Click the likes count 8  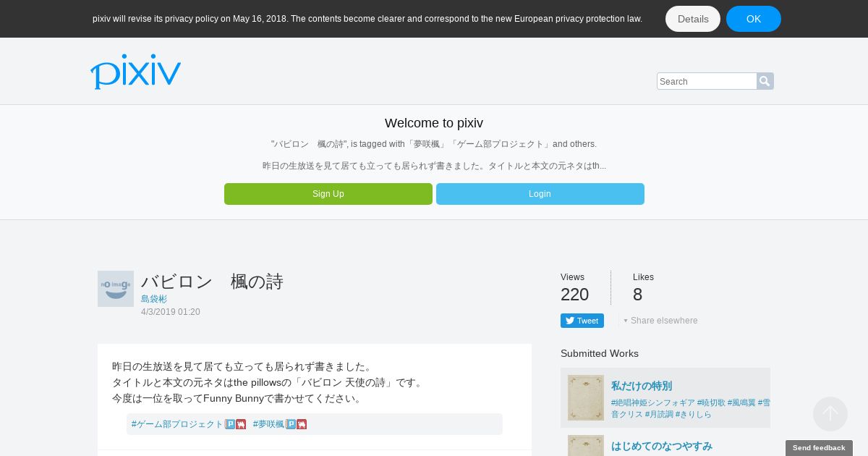637,295
